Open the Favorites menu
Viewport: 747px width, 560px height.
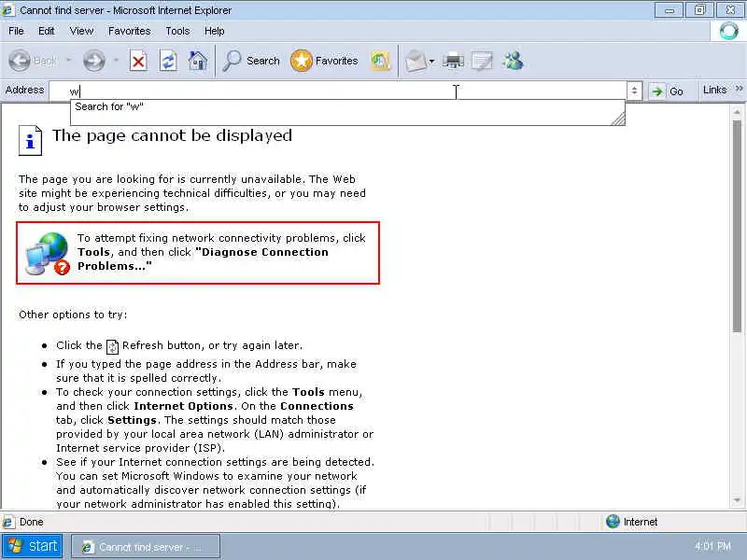pyautogui.click(x=129, y=31)
